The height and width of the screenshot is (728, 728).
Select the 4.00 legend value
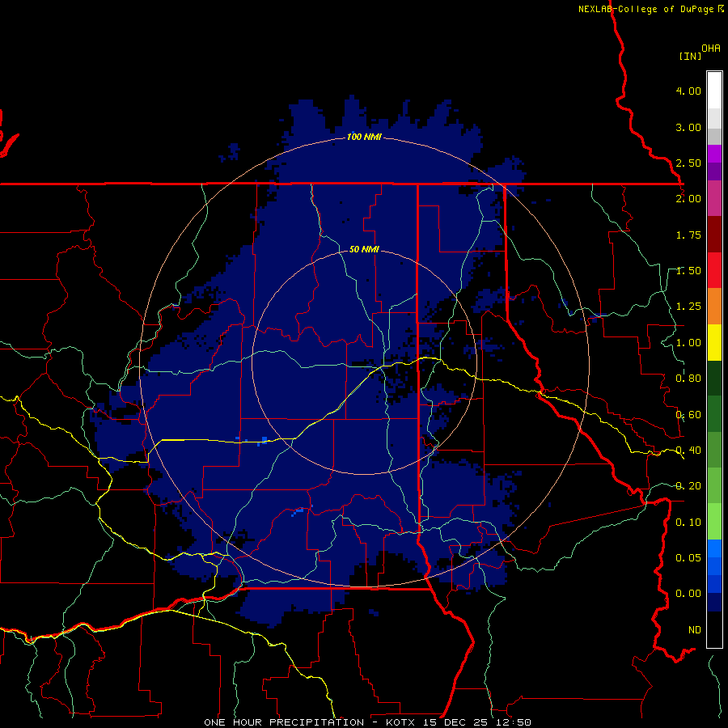(688, 91)
